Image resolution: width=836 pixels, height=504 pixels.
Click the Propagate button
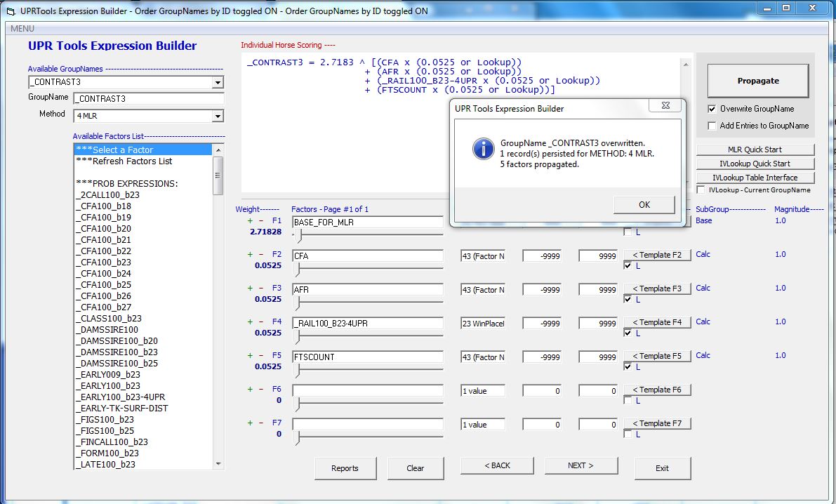pos(758,81)
